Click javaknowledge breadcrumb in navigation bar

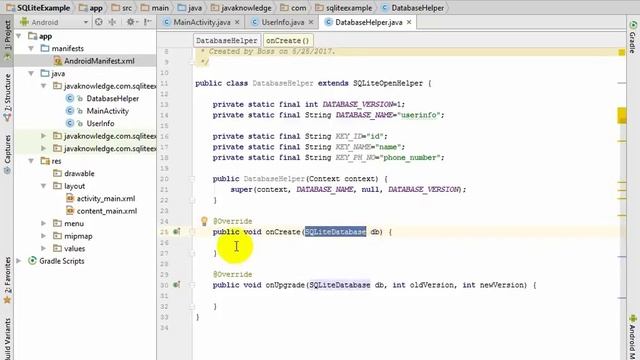tap(242, 8)
